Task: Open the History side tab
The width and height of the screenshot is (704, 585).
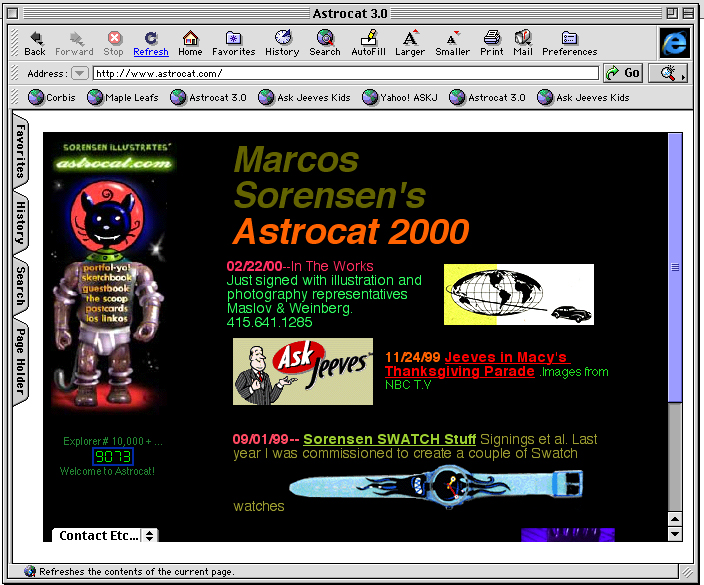Action: (x=21, y=222)
